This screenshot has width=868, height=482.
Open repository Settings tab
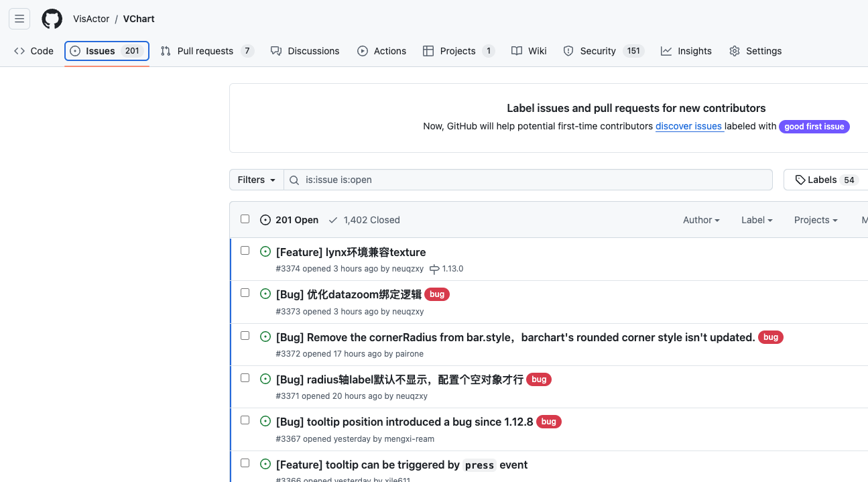pyautogui.click(x=755, y=51)
